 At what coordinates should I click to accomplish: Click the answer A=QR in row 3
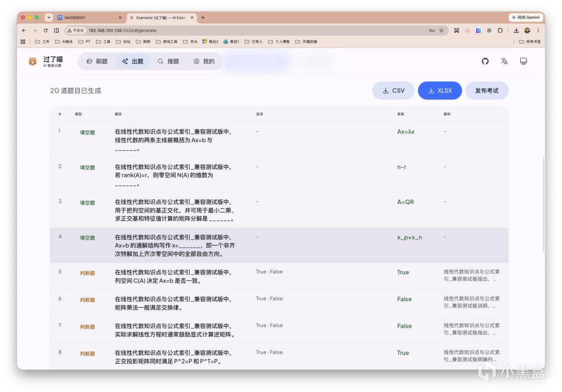point(406,202)
